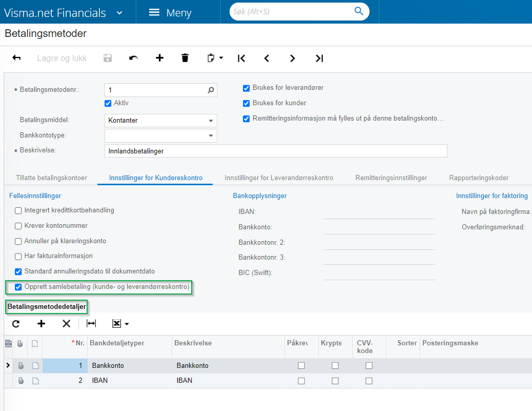This screenshot has height=411, width=532.
Task: Enable Krever kontonummer checkbox
Action: point(18,226)
